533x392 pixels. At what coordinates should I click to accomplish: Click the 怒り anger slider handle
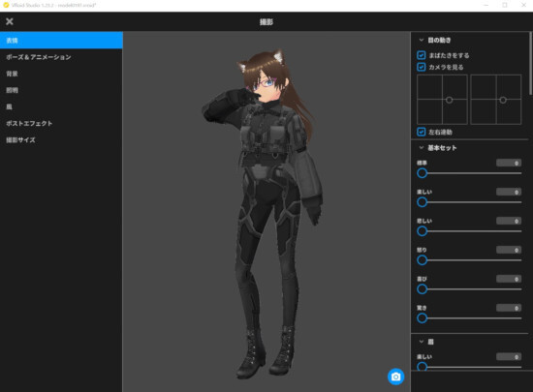click(x=422, y=260)
